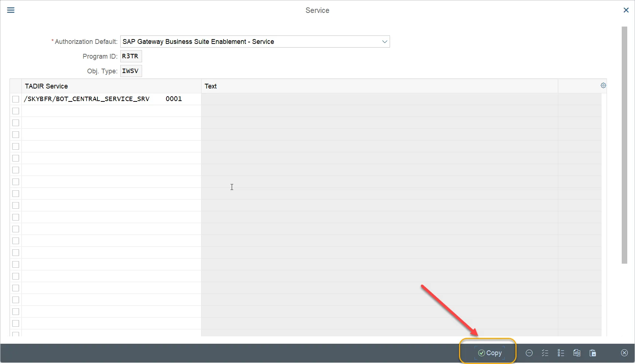Viewport: 635px width, 364px height.
Task: Expand the Authorization Default dropdown arrow
Action: pyautogui.click(x=384, y=42)
